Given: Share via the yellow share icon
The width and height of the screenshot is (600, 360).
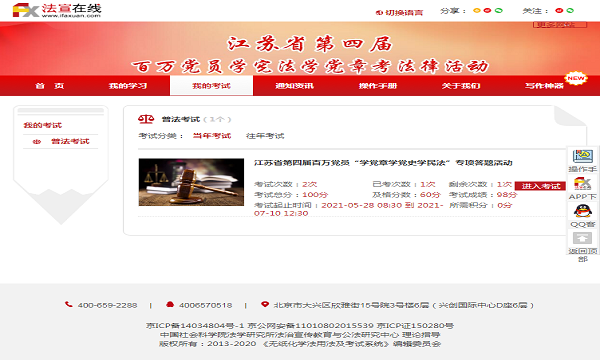Looking at the screenshot, I should click(476, 11).
